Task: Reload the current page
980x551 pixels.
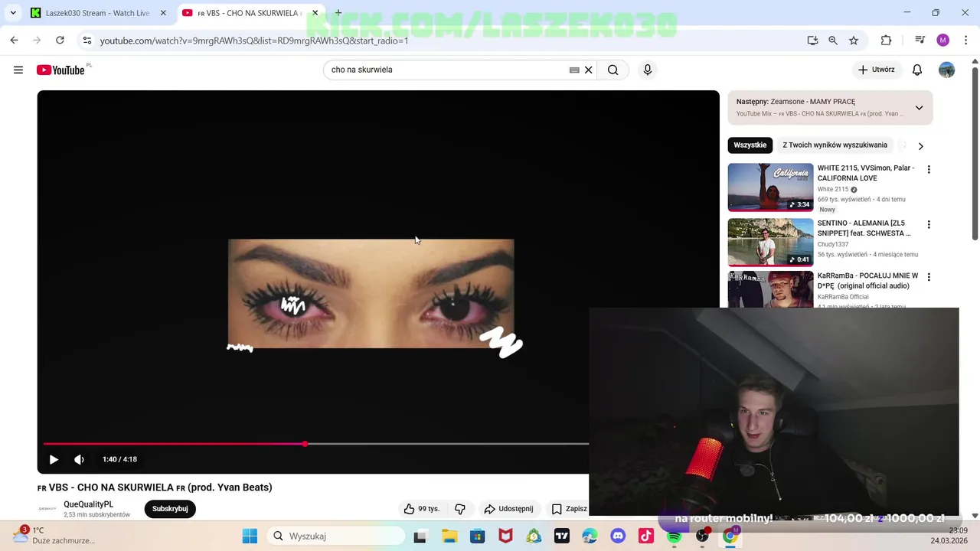Action: point(60,41)
